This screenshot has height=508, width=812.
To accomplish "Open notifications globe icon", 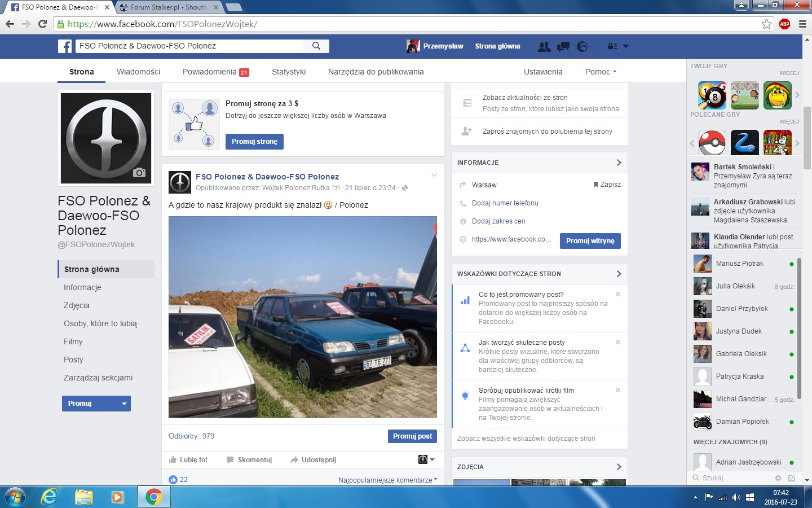I will 582,46.
